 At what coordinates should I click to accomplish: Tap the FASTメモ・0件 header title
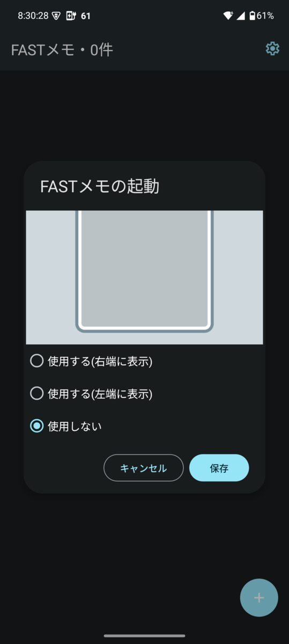coord(62,49)
